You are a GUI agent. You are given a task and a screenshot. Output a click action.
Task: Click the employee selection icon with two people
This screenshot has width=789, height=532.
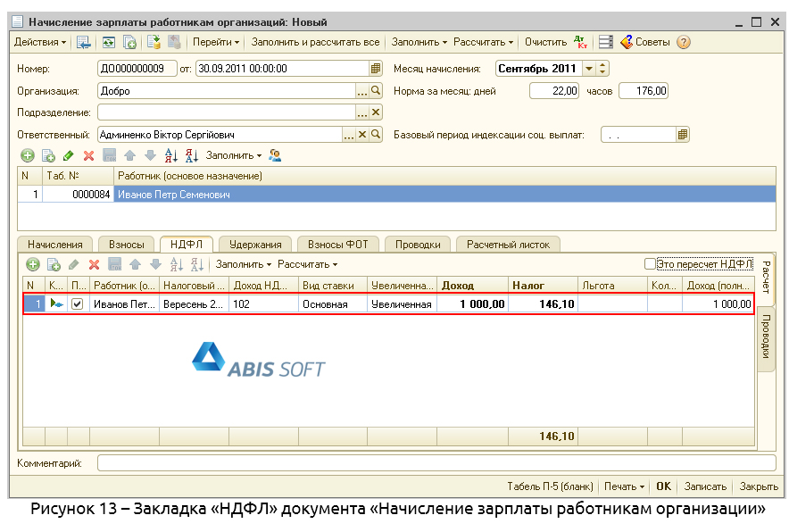pos(275,155)
